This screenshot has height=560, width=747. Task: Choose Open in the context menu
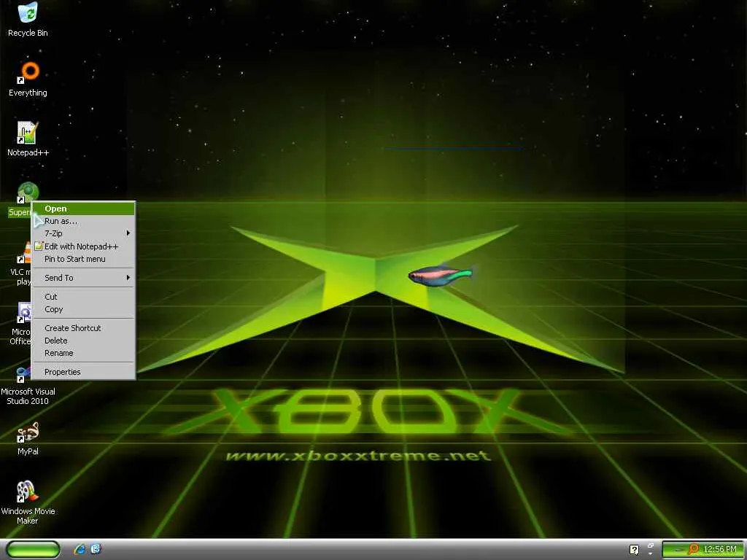click(x=84, y=209)
